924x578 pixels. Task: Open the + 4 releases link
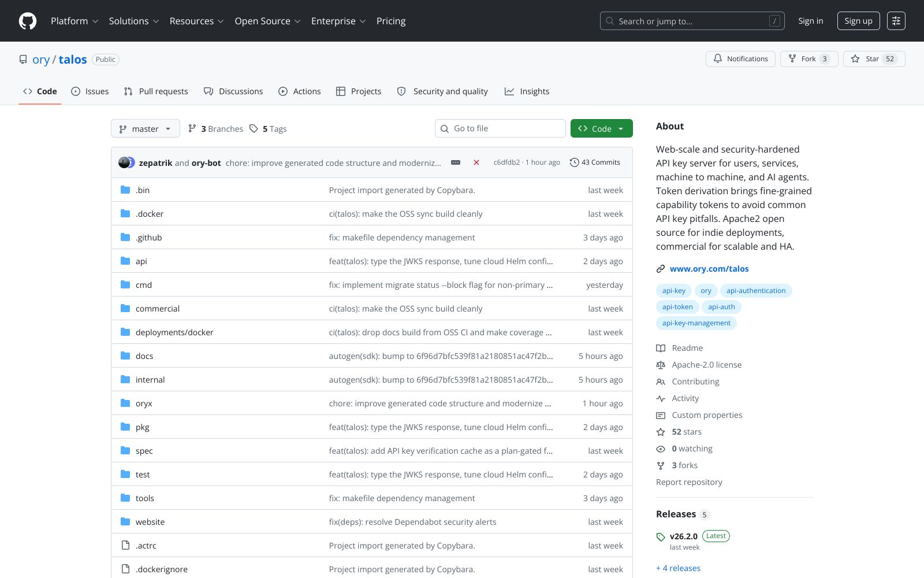(x=678, y=568)
